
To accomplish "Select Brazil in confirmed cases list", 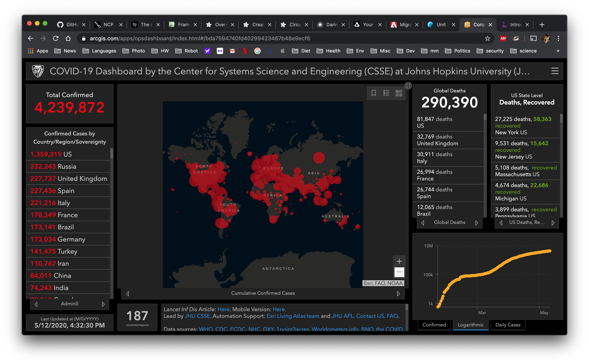I will pos(68,227).
